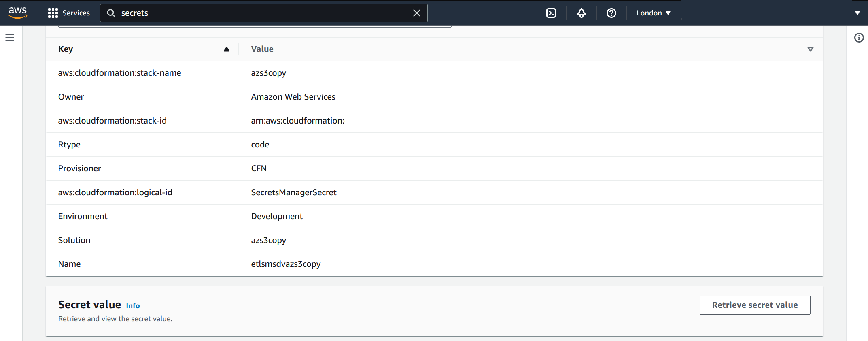Select the Name tag key
The height and width of the screenshot is (341, 868).
point(69,264)
